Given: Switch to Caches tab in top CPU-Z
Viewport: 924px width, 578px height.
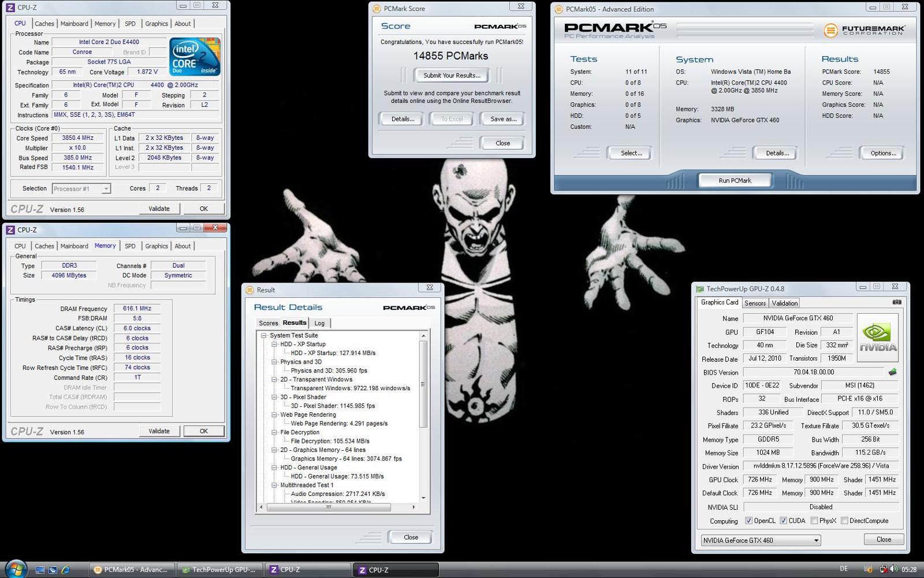Looking at the screenshot, I should click(44, 24).
